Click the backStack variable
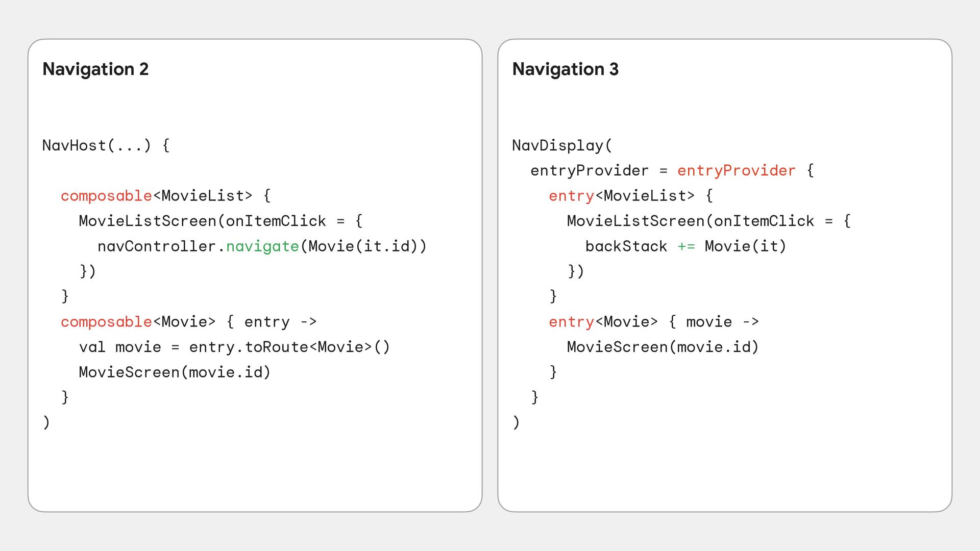This screenshot has height=551, width=980. pyautogui.click(x=626, y=246)
